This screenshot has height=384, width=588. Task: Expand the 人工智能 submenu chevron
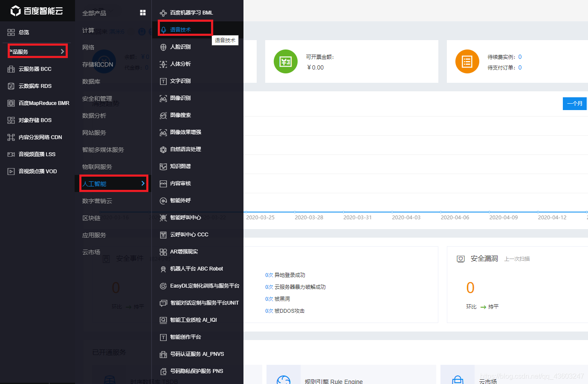tap(143, 183)
